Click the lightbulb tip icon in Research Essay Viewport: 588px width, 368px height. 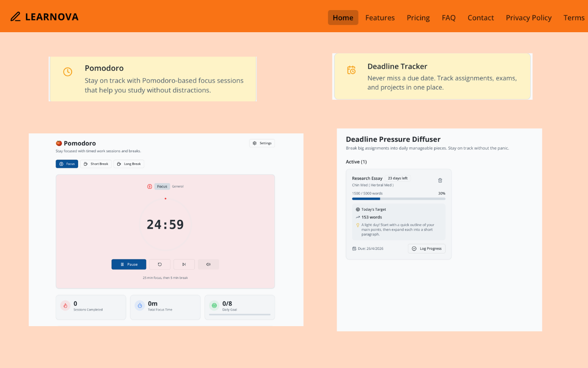click(358, 225)
